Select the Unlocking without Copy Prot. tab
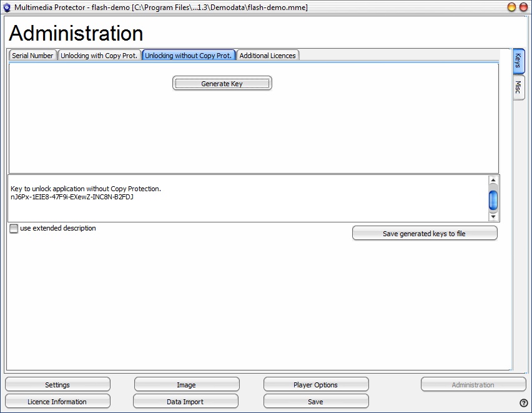532x413 pixels. pyautogui.click(x=188, y=56)
